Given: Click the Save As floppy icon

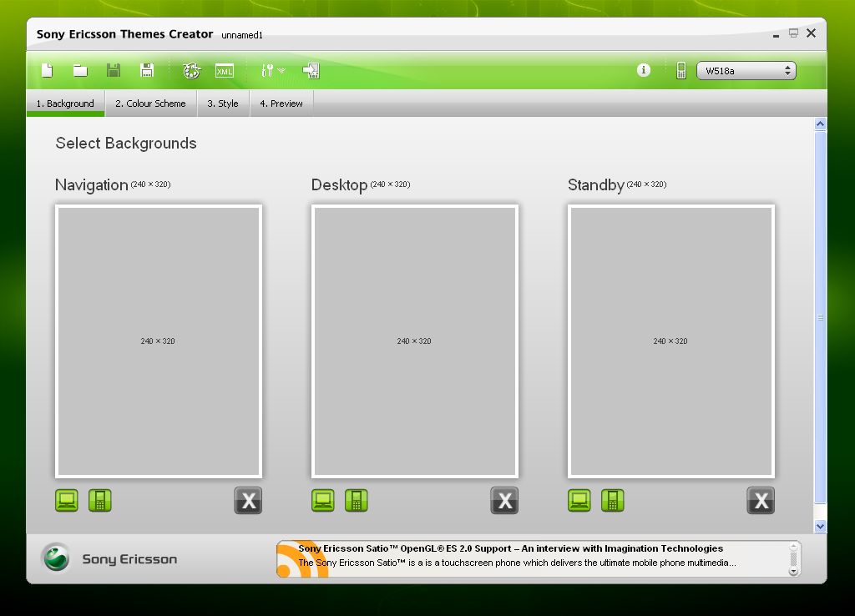Looking at the screenshot, I should tap(147, 70).
